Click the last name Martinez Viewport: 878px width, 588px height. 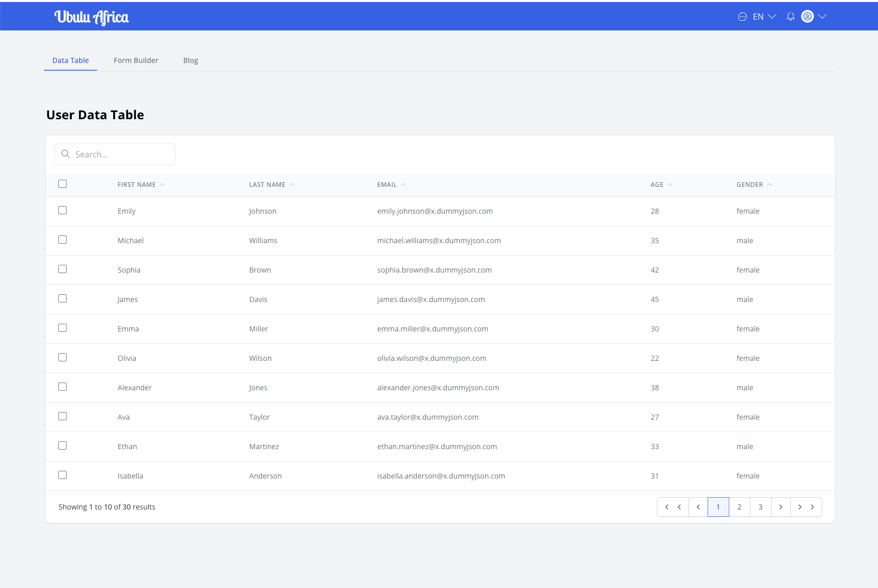click(264, 447)
